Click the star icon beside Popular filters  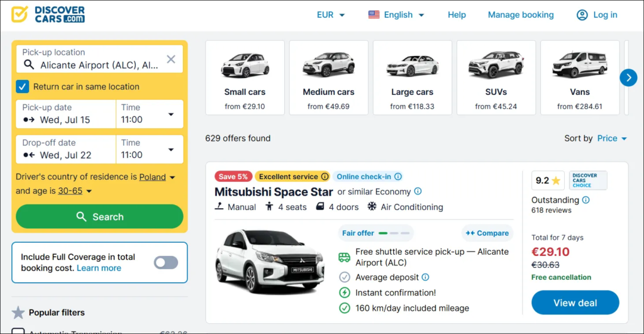pos(18,313)
